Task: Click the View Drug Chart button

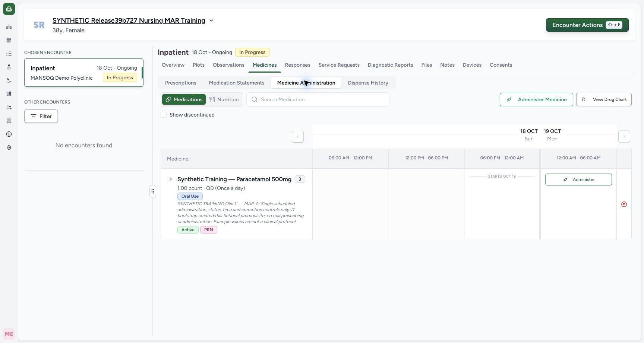Action: 604,99
